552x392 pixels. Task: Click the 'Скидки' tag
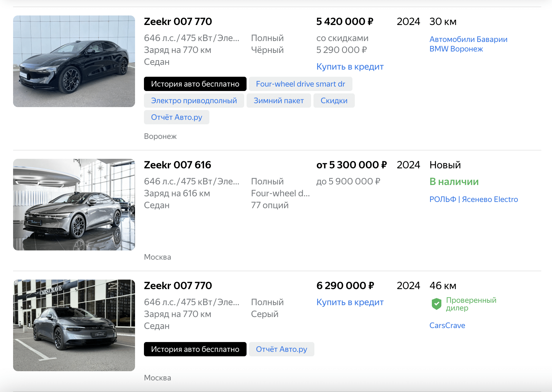[334, 101]
